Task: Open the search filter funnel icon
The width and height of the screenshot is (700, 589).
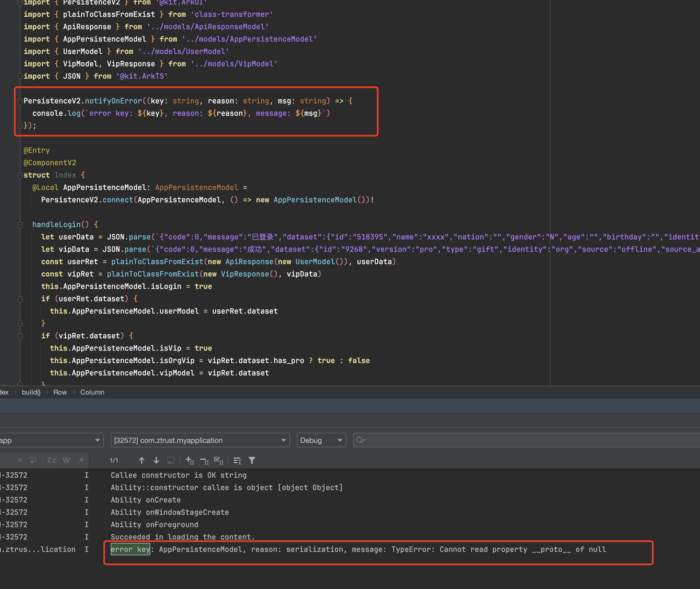Action: 252,461
